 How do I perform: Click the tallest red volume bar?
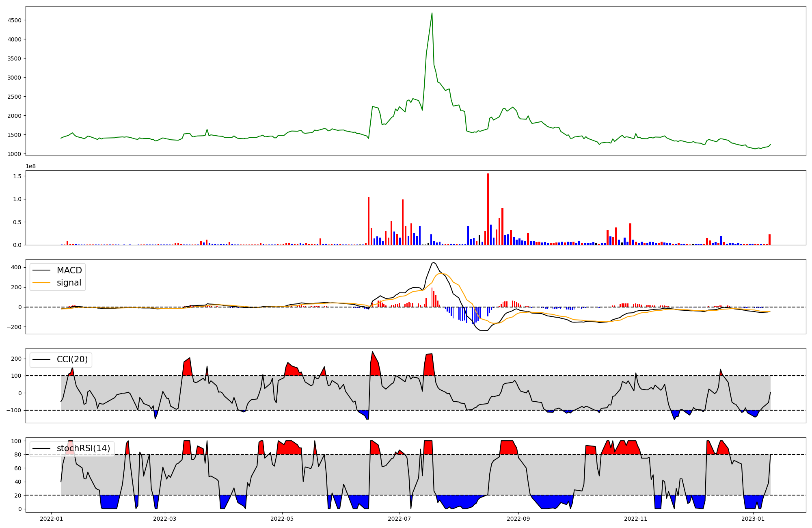point(488,209)
